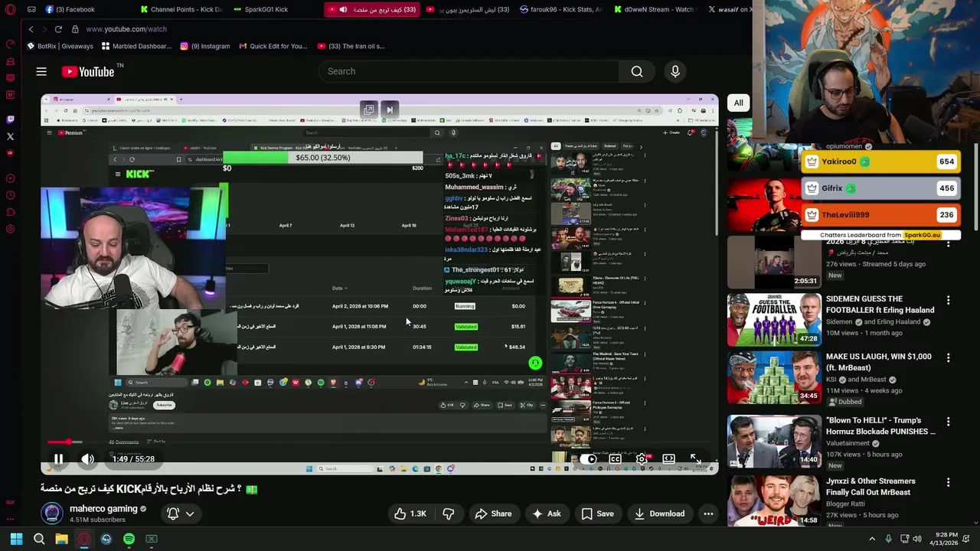Viewport: 980px width, 551px height.
Task: Switch to d0wwN Stream tab
Action: pyautogui.click(x=653, y=9)
